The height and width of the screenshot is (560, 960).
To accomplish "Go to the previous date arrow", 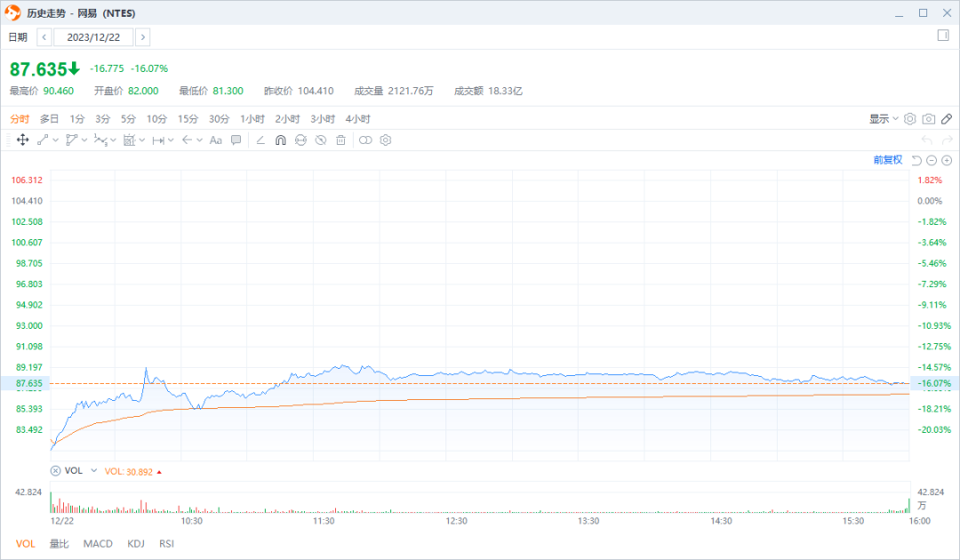I will (x=44, y=37).
